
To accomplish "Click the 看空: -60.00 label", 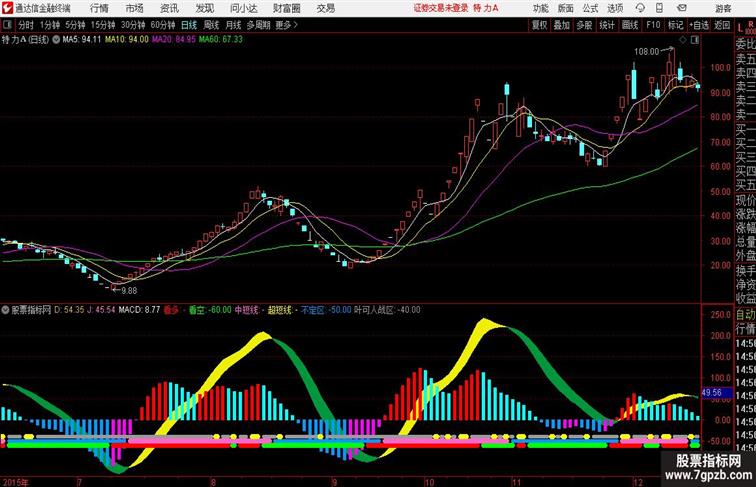I will (x=210, y=310).
